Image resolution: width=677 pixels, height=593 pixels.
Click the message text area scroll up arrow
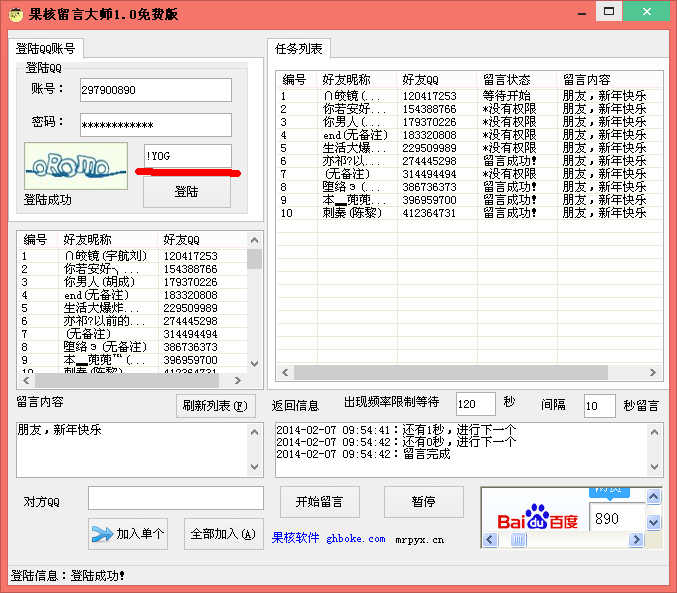click(255, 432)
